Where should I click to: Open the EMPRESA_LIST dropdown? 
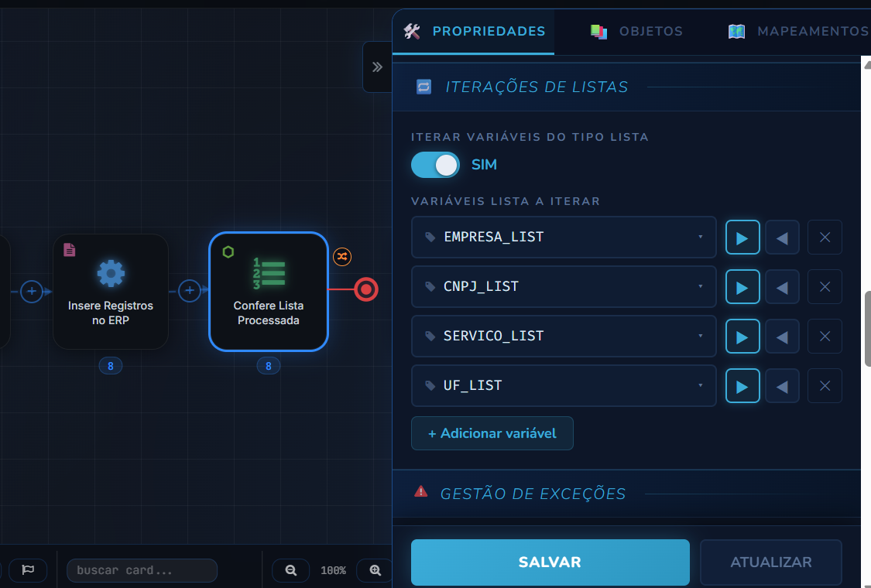point(564,237)
